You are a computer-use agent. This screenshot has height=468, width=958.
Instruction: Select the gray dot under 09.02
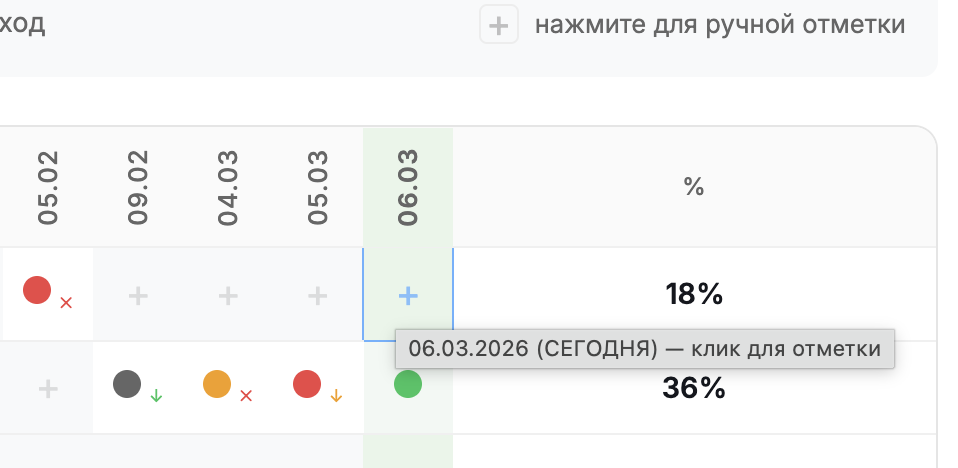pyautogui.click(x=127, y=384)
